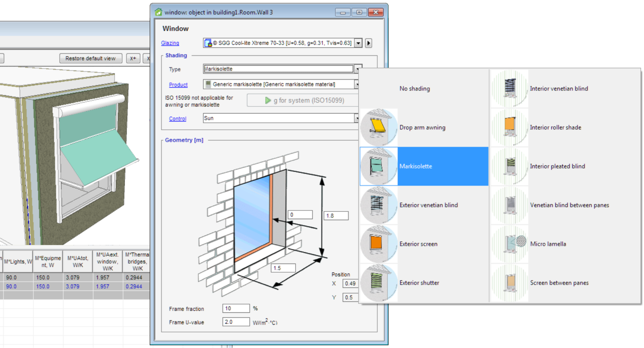Click the Frame fraction input field

pos(236,308)
